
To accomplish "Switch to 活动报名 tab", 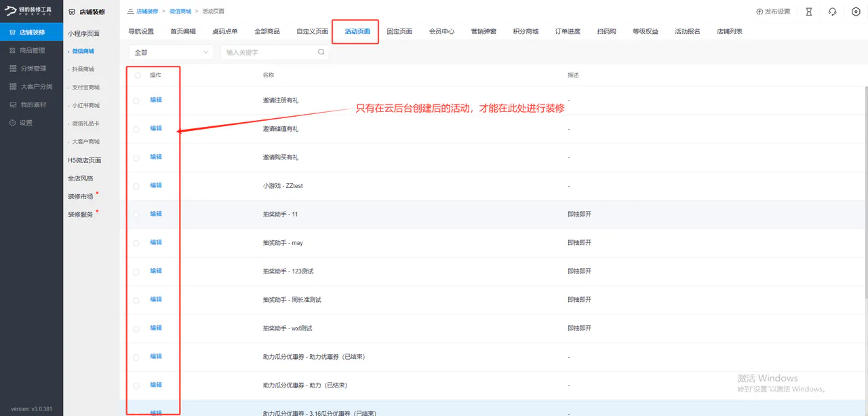I will [x=688, y=31].
